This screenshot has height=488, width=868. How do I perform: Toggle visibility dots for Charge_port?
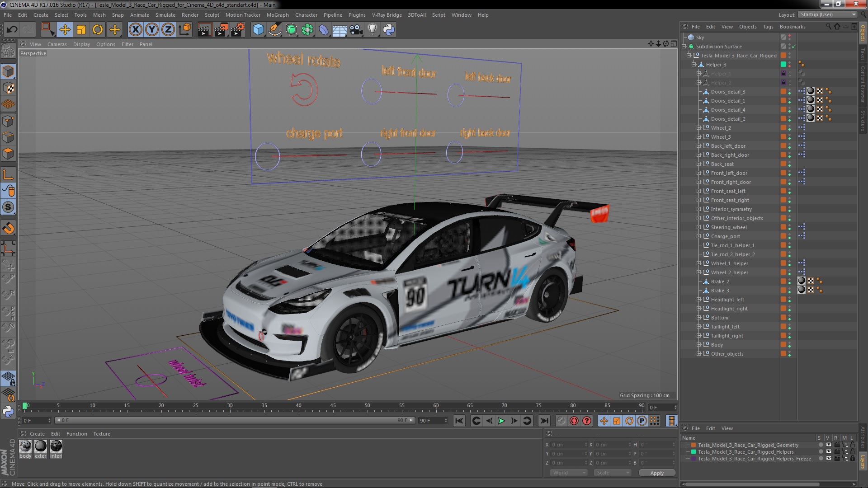(x=790, y=236)
